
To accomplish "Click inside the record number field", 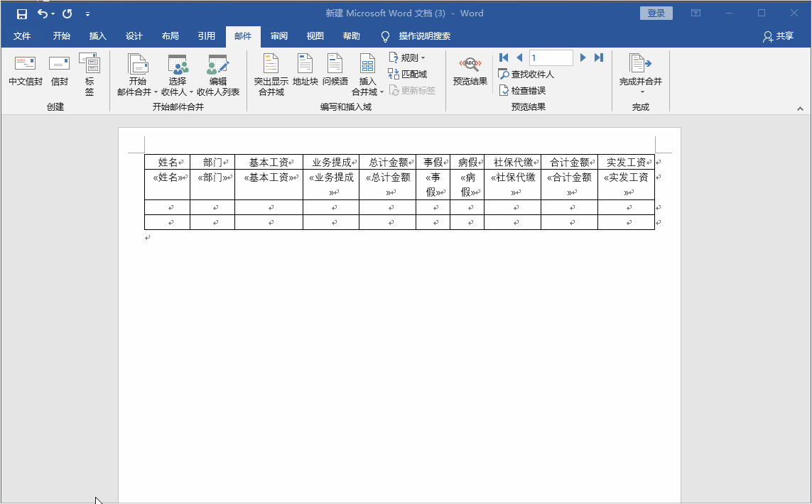I will click(551, 57).
